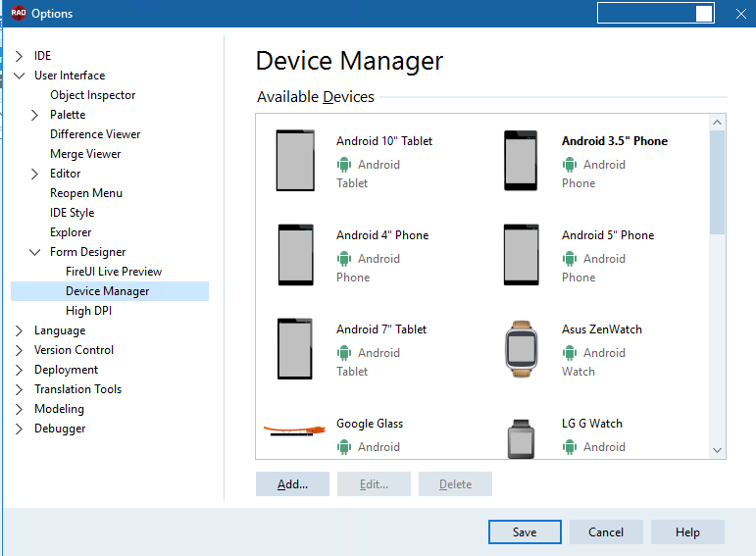
Task: Click Android robot icon under Asus ZenWatch
Action: point(570,353)
